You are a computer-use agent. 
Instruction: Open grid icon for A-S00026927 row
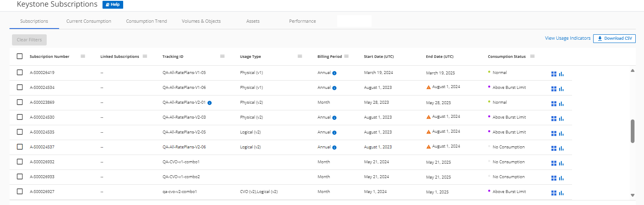coord(554,193)
